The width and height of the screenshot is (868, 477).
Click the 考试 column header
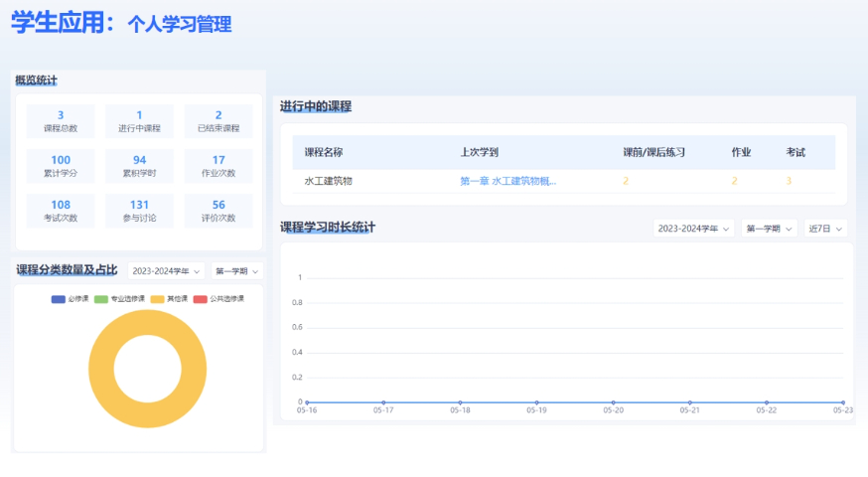click(796, 152)
